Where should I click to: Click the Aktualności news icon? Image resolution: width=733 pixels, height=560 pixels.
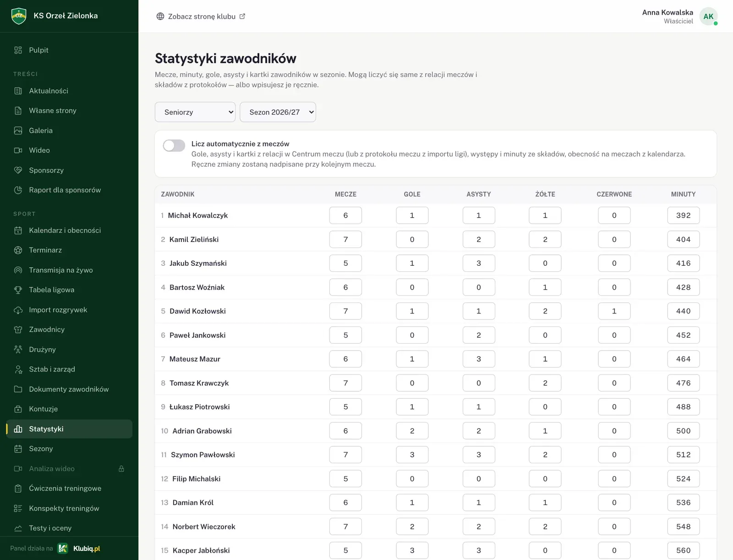click(18, 91)
